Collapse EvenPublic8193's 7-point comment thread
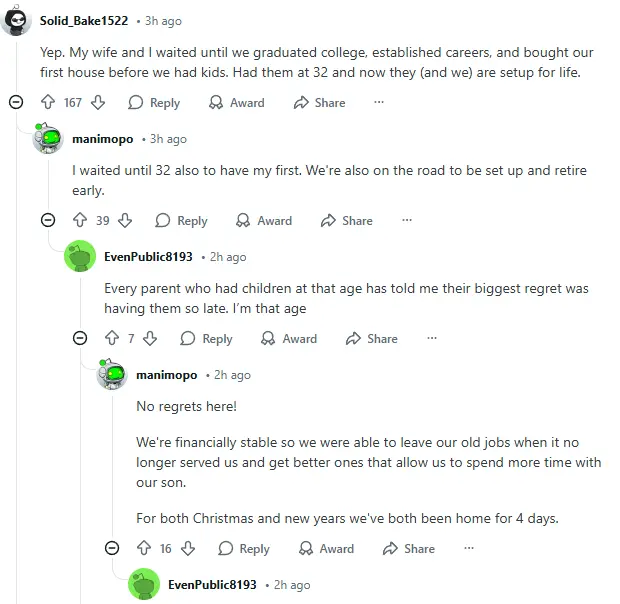This screenshot has width=620, height=604. click(80, 338)
